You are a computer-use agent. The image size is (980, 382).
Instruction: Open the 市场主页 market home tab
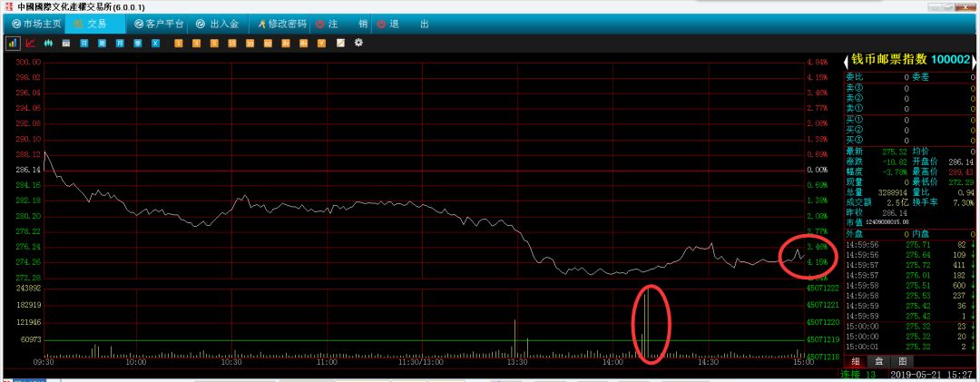point(36,24)
